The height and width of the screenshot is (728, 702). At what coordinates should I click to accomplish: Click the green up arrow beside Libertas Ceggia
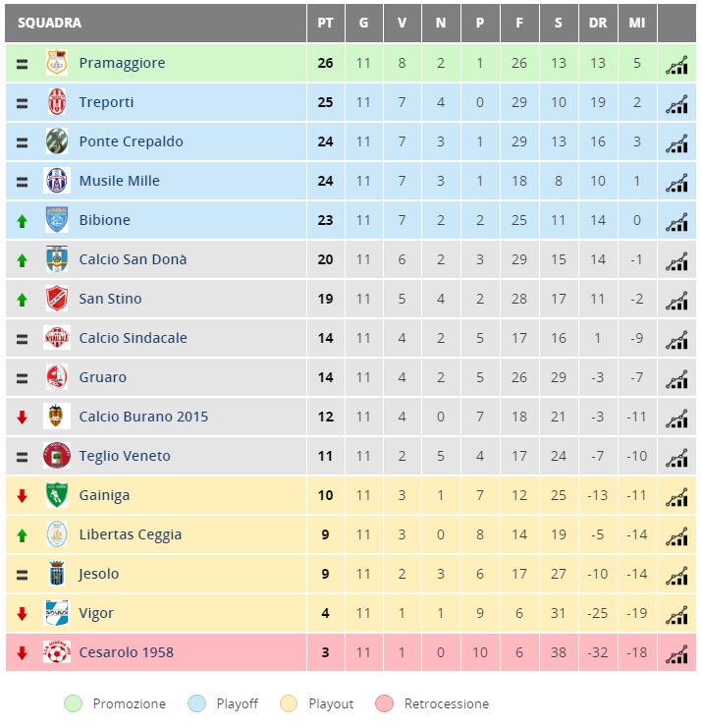click(x=22, y=535)
